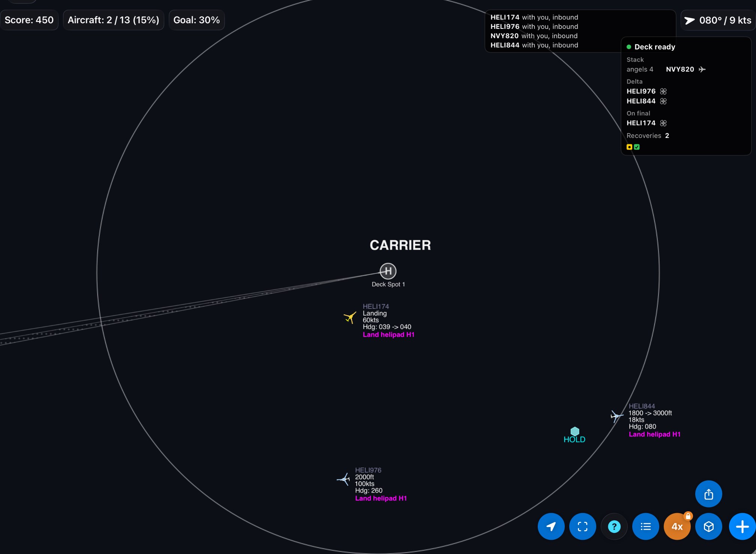Image resolution: width=756 pixels, height=554 pixels.
Task: Click the location arrow button
Action: tap(551, 526)
